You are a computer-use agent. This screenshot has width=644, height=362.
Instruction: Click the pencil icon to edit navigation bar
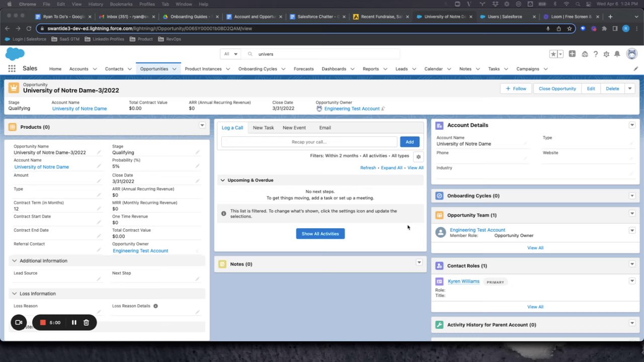[635, 69]
